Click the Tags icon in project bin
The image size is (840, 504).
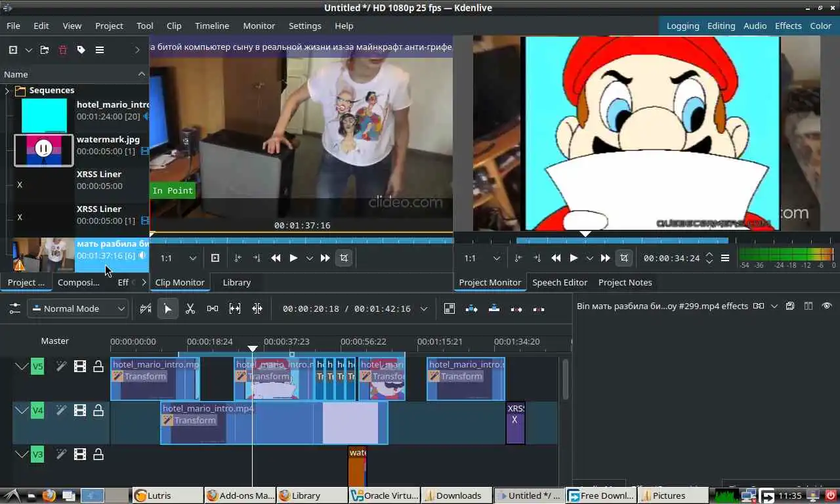click(x=81, y=50)
